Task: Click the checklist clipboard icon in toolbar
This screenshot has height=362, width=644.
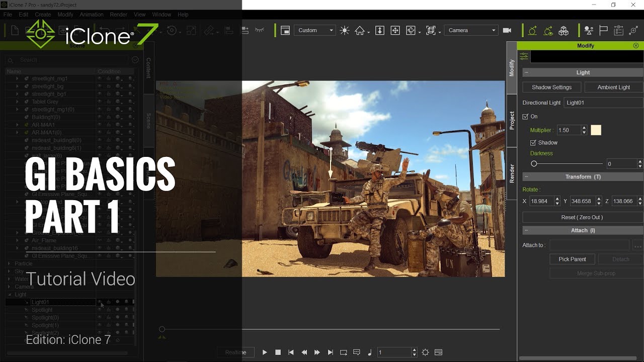Action: click(619, 31)
